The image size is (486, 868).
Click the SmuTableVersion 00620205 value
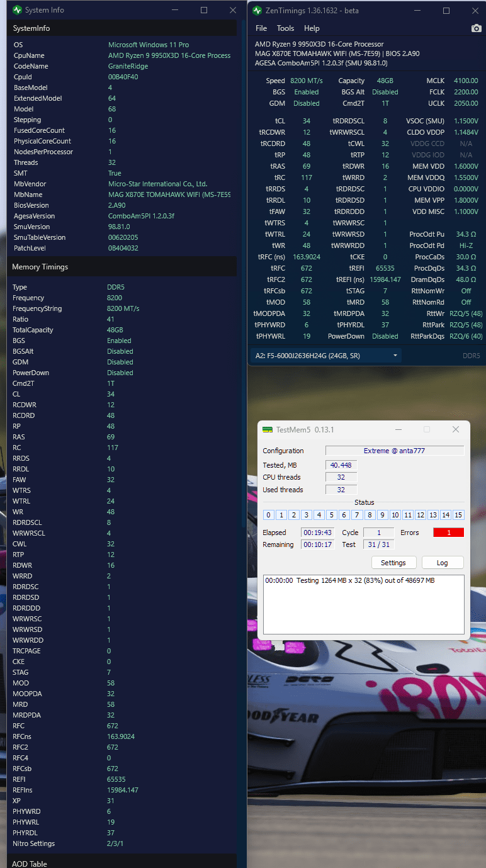123,237
